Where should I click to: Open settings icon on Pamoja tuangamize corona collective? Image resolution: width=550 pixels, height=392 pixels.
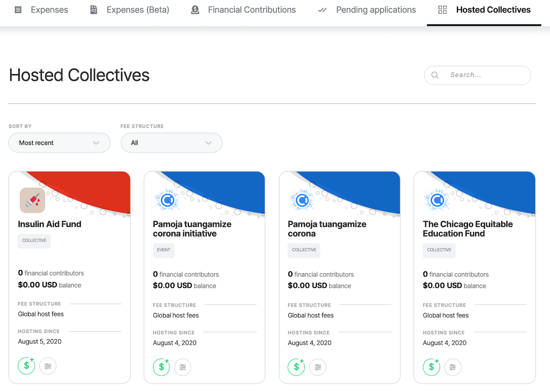pyautogui.click(x=318, y=367)
